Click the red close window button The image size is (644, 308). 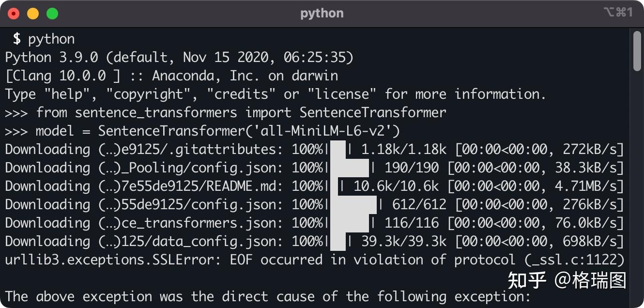[x=14, y=14]
